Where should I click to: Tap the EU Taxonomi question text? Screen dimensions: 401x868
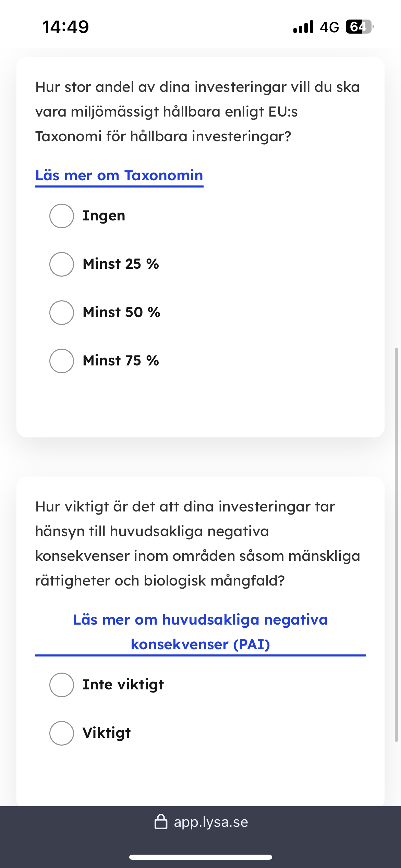(x=198, y=112)
